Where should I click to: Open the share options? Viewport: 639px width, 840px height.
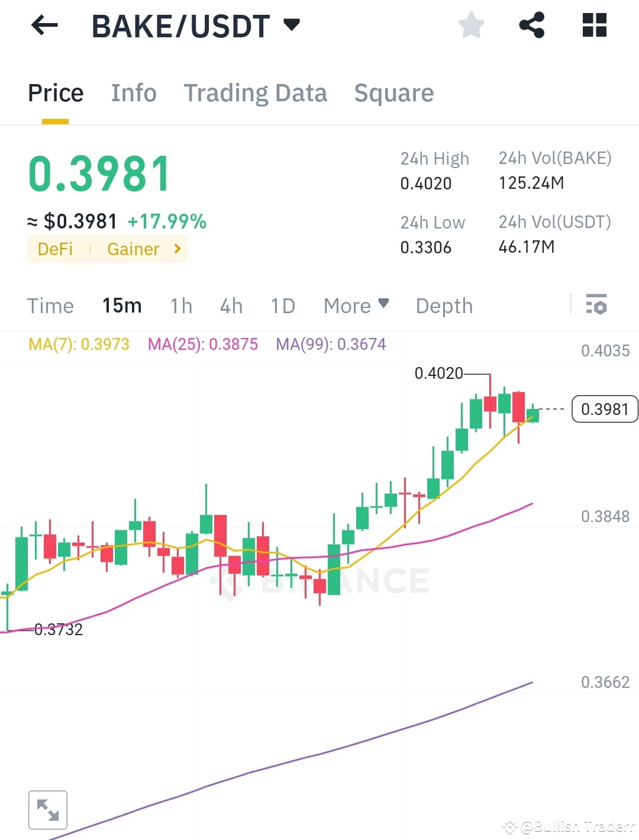pos(532,25)
